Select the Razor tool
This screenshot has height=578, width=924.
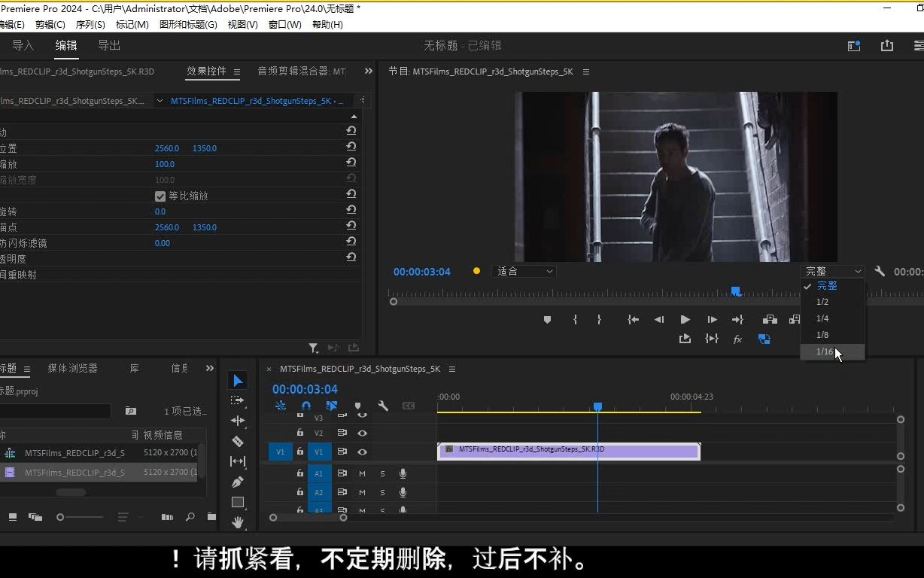[238, 441]
